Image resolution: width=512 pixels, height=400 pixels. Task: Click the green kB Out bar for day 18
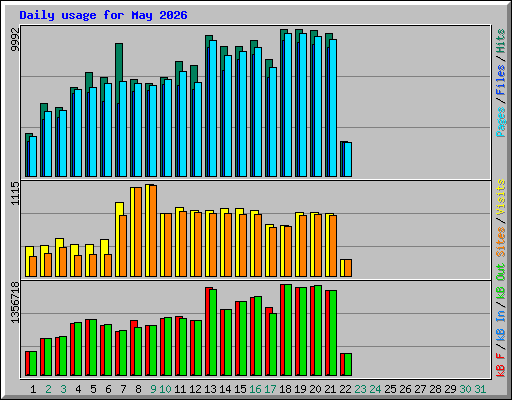pos(288,330)
